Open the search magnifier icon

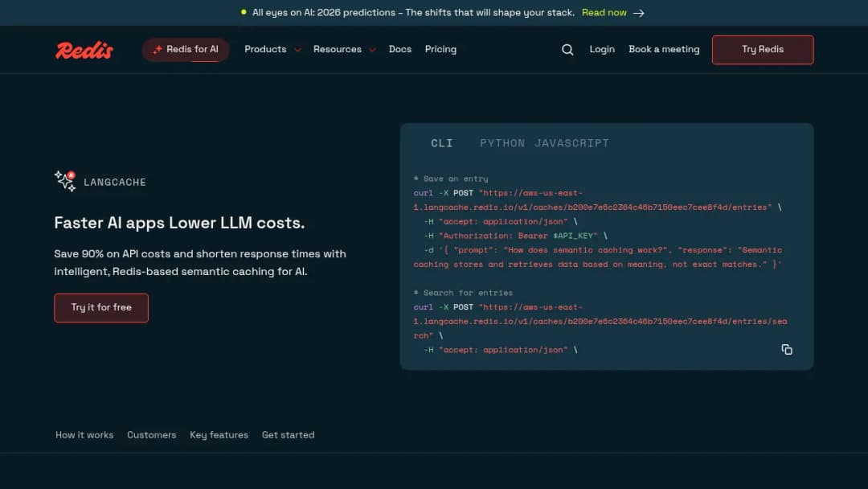567,50
